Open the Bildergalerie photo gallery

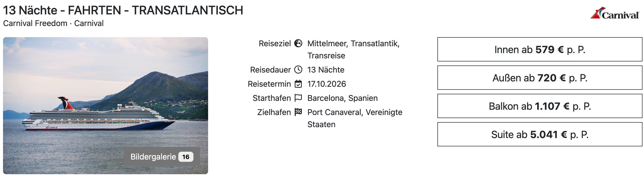(153, 157)
